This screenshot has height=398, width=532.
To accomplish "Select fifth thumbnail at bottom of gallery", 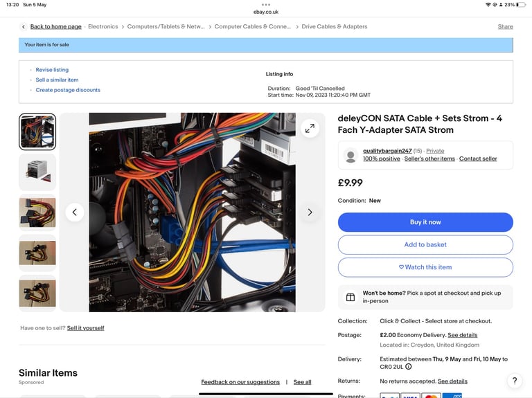I will click(37, 293).
